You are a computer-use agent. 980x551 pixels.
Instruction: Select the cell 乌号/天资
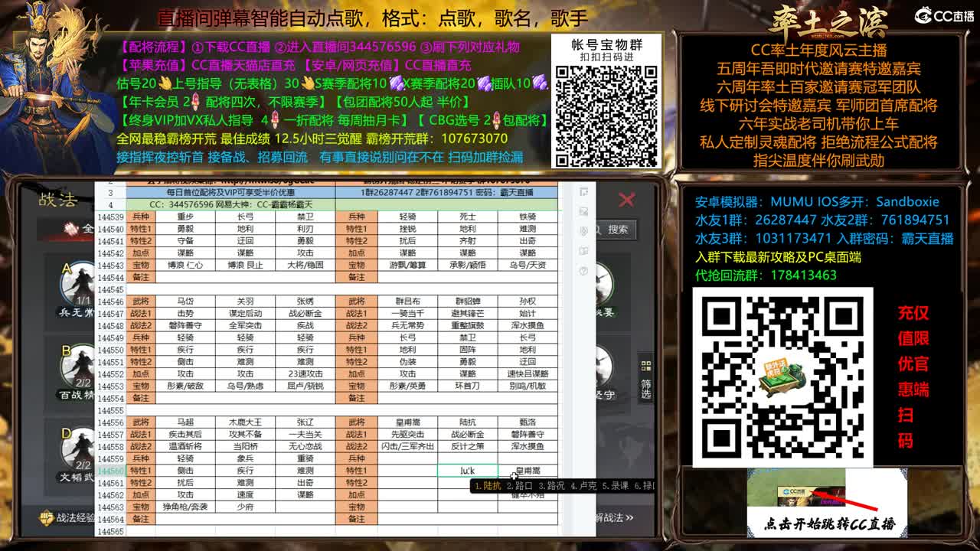528,265
